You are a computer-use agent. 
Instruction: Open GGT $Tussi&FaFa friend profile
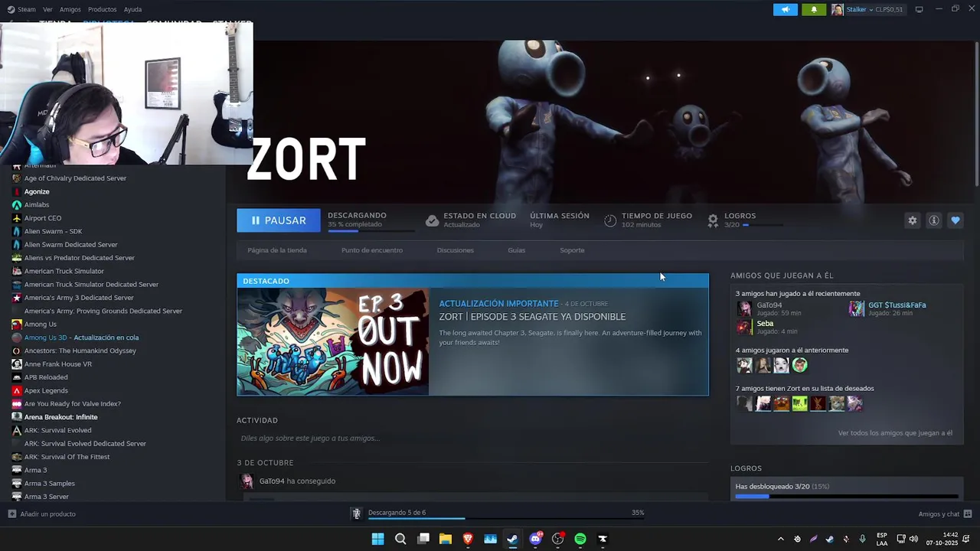[x=897, y=305]
